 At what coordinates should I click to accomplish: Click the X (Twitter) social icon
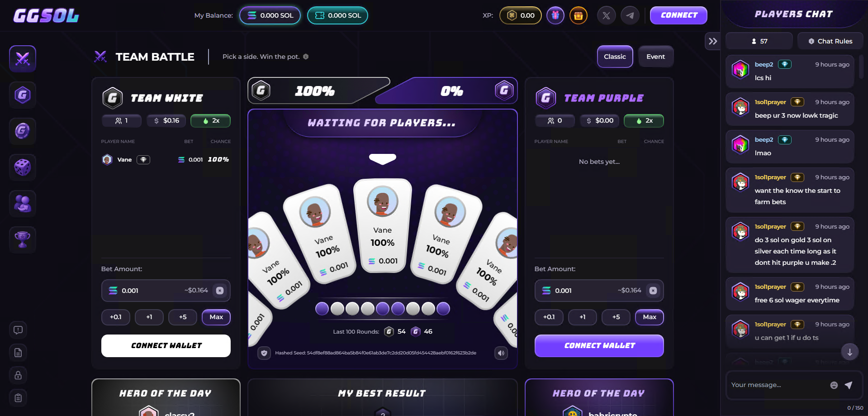(x=606, y=15)
